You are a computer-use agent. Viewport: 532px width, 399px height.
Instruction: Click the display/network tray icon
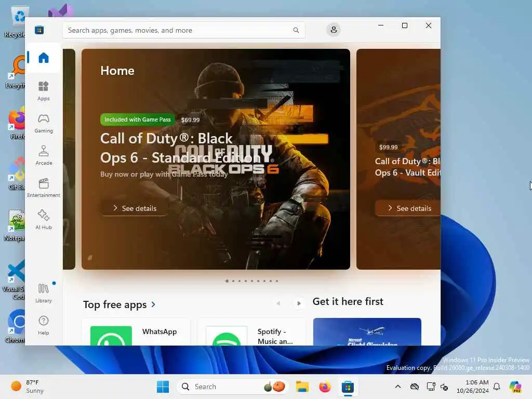click(431, 387)
